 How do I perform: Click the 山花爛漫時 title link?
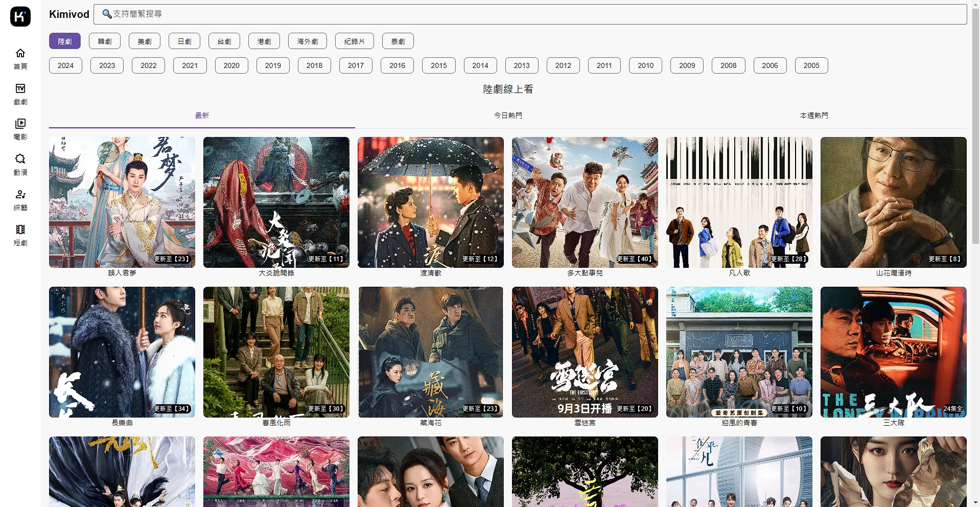tap(893, 273)
